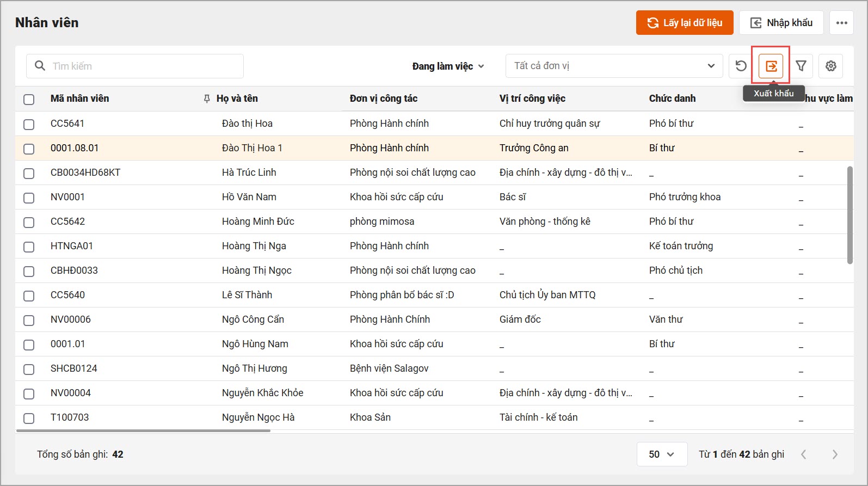This screenshot has height=486, width=868.
Task: Sort by Mã nhân viên column header
Action: click(x=79, y=99)
